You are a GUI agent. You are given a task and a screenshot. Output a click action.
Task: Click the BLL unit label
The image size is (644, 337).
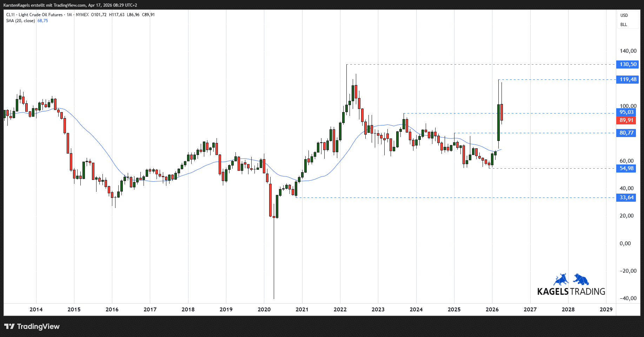[x=624, y=25]
